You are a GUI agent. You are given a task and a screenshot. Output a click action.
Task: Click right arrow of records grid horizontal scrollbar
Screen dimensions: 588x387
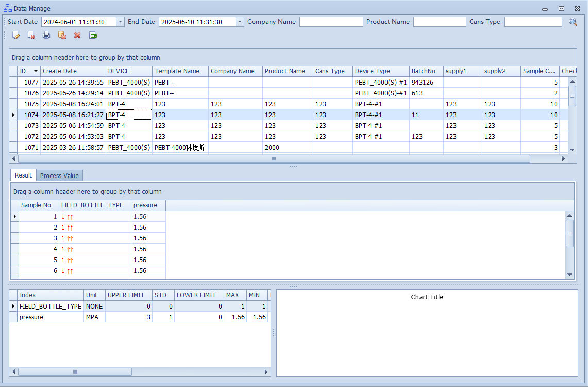tap(563, 159)
